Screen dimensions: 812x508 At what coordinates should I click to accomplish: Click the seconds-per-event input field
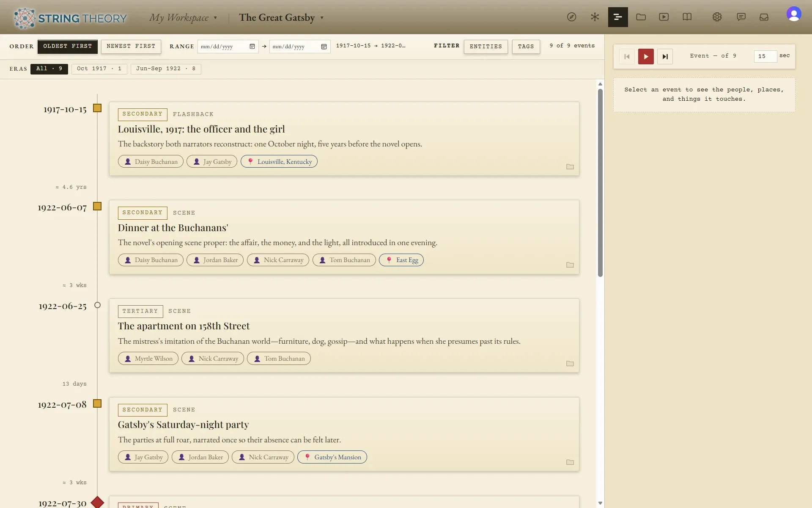[x=765, y=56]
